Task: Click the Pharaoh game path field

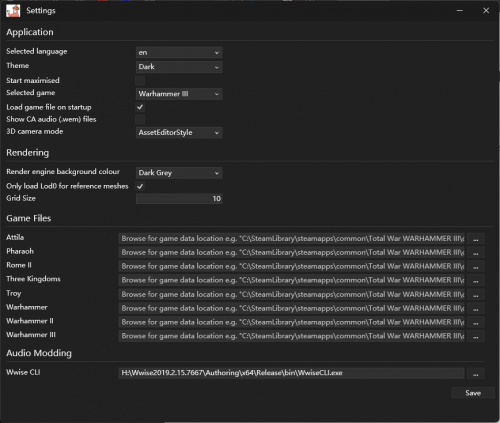Action: (x=291, y=253)
